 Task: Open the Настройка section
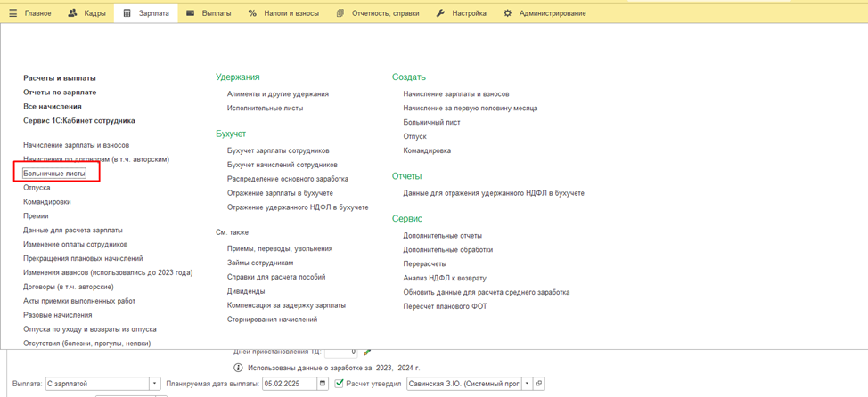tap(462, 13)
